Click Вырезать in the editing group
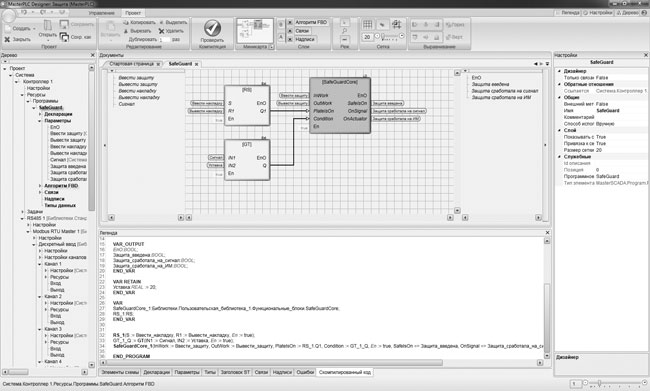The image size is (650, 391). (x=138, y=31)
